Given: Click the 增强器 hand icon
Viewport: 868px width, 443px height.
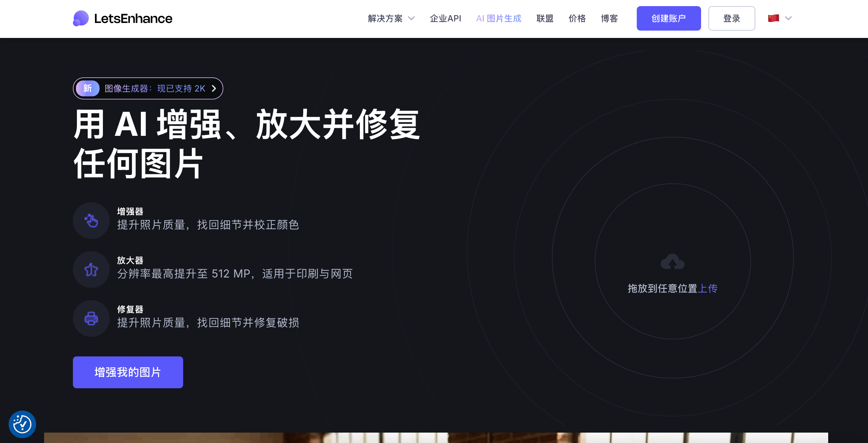Looking at the screenshot, I should click(x=91, y=221).
